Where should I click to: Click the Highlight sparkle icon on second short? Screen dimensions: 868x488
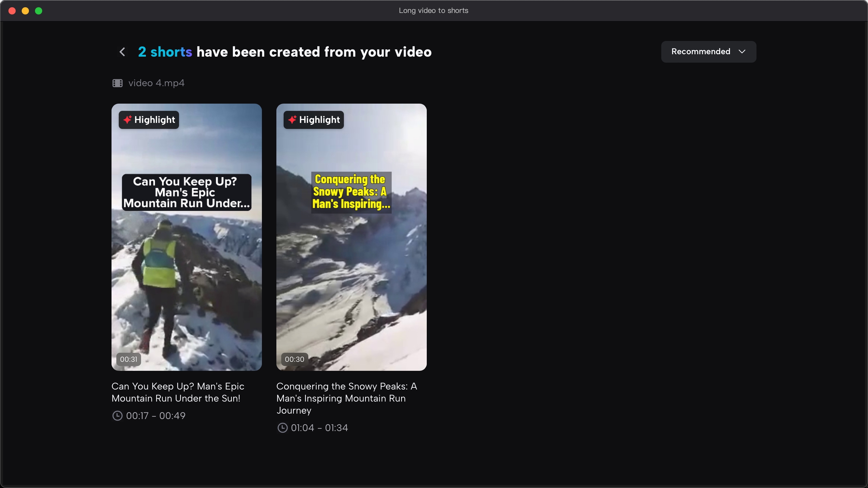coord(292,120)
